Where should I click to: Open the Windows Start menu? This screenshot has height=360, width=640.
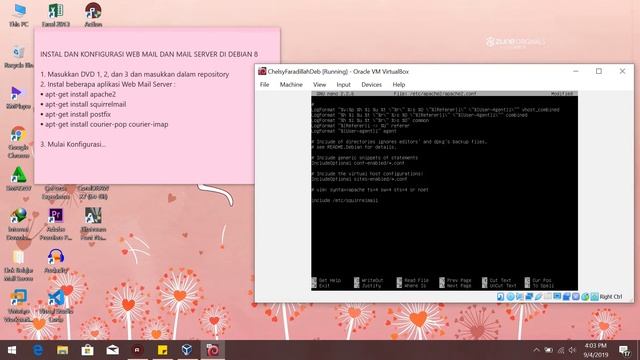pos(12,350)
